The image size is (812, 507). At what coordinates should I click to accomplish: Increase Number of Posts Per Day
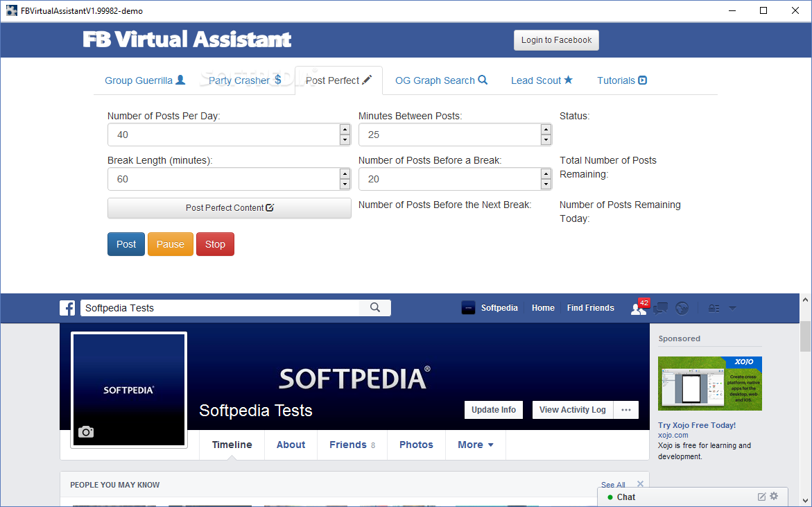coord(345,130)
